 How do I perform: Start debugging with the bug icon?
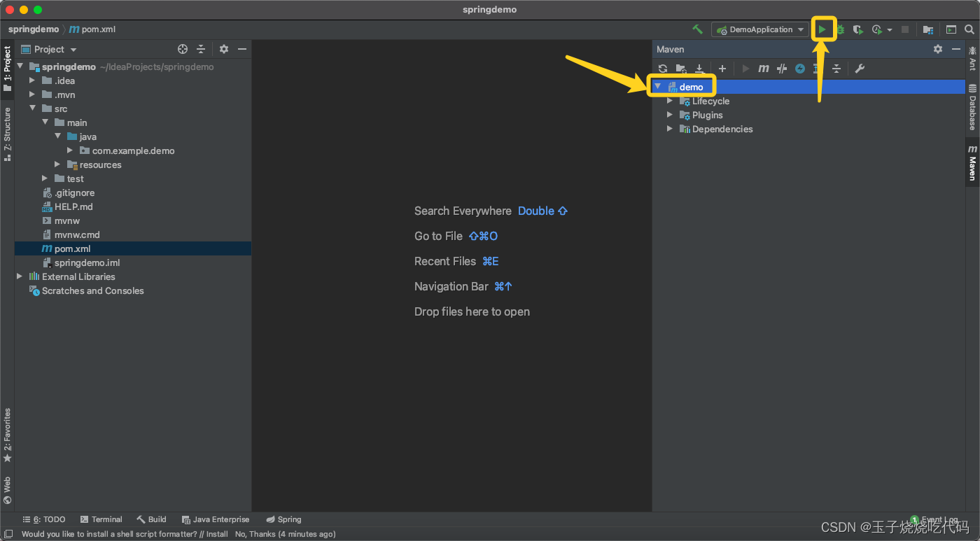(840, 29)
